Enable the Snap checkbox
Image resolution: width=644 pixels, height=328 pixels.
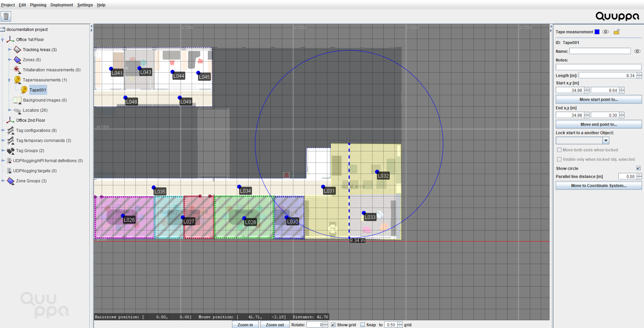pyautogui.click(x=363, y=325)
